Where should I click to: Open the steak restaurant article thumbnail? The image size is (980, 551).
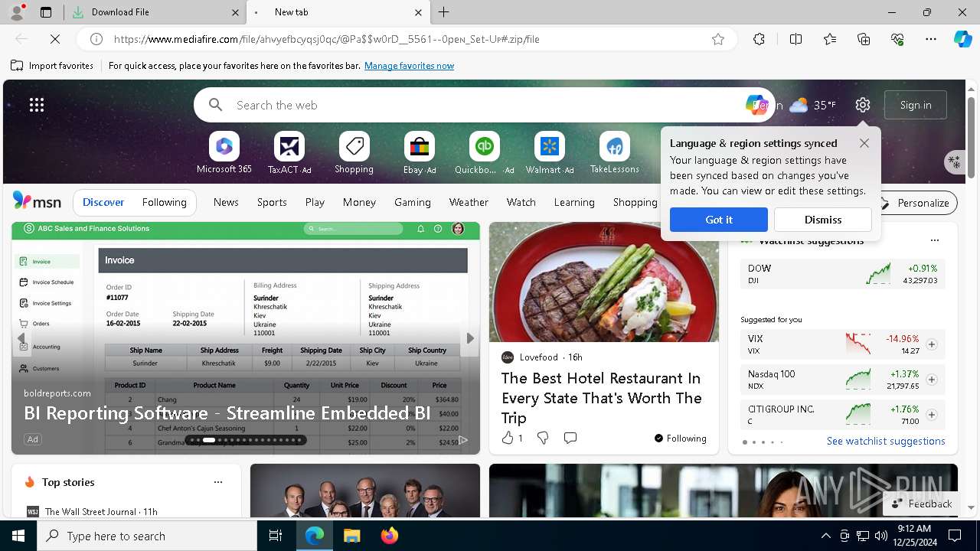tap(603, 282)
